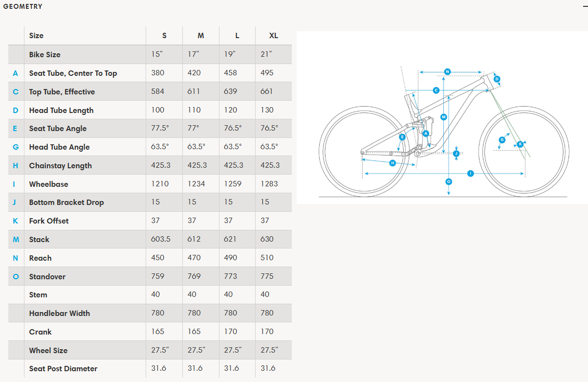Click the H chainstay marker in diagram
Viewport: 588px width, 382px height.
tap(392, 163)
